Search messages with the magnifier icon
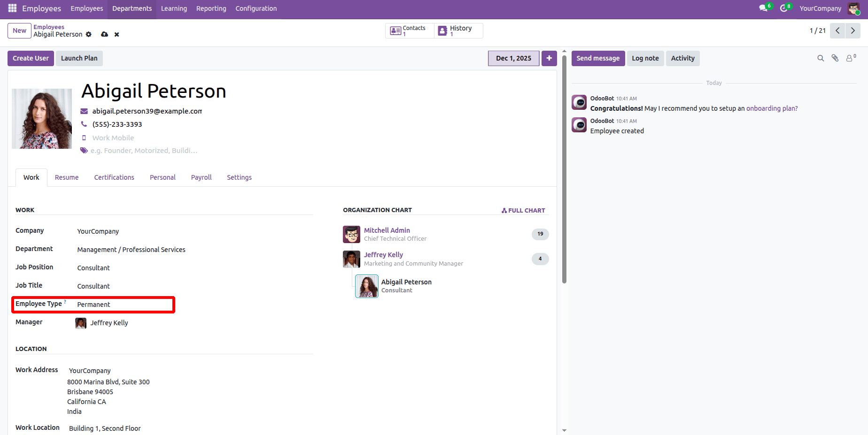 click(820, 58)
